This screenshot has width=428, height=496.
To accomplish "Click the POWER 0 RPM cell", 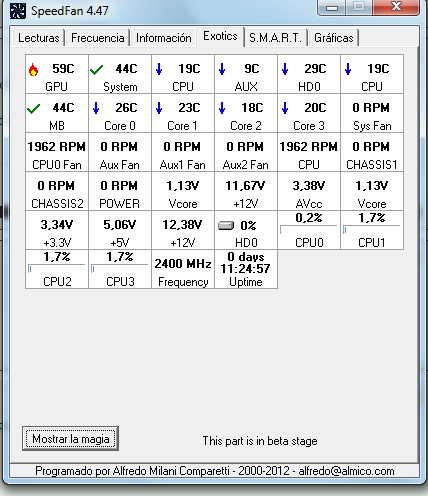I will click(x=120, y=191).
